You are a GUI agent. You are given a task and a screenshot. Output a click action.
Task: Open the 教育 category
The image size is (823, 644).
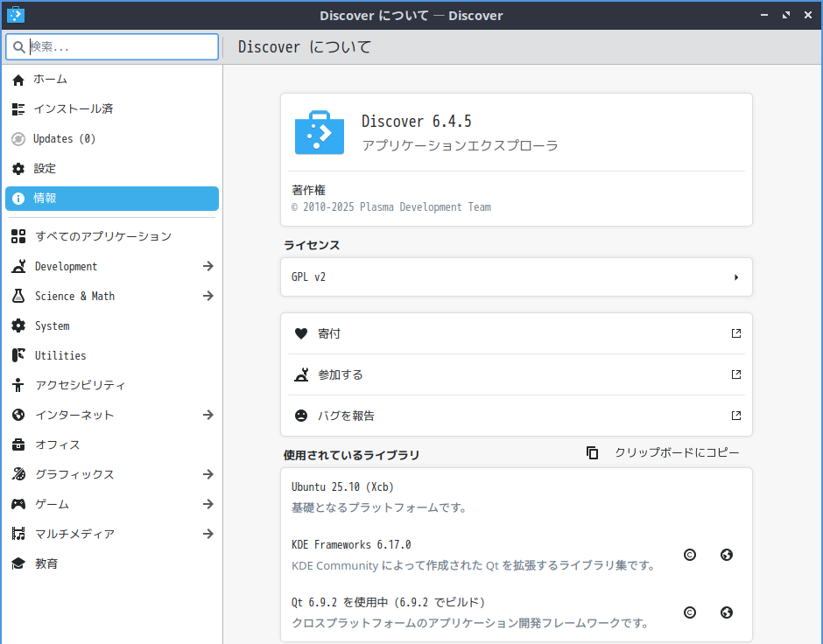[112, 563]
